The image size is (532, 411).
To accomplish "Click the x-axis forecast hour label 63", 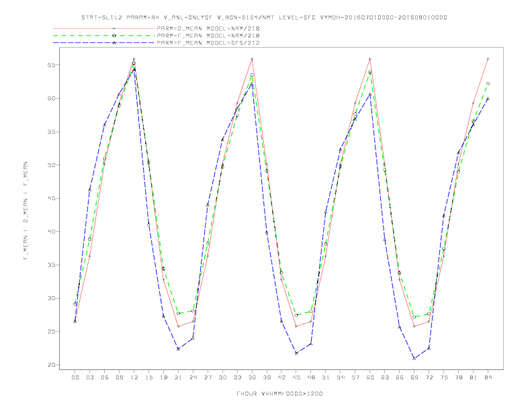I will click(385, 377).
